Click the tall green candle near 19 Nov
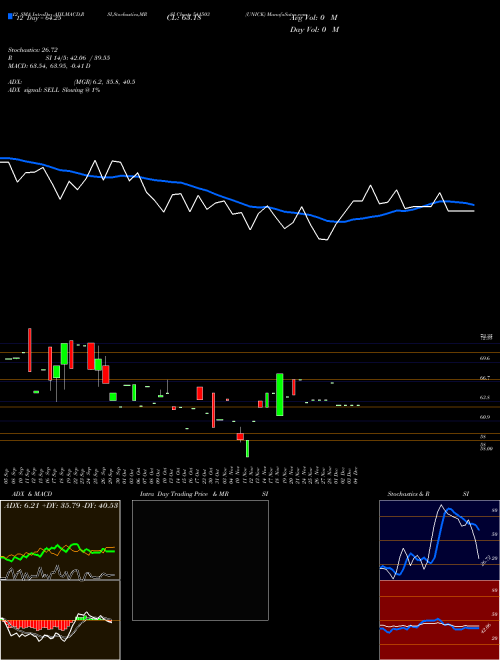Image resolution: width=500 pixels, height=660 pixels. coord(279,394)
